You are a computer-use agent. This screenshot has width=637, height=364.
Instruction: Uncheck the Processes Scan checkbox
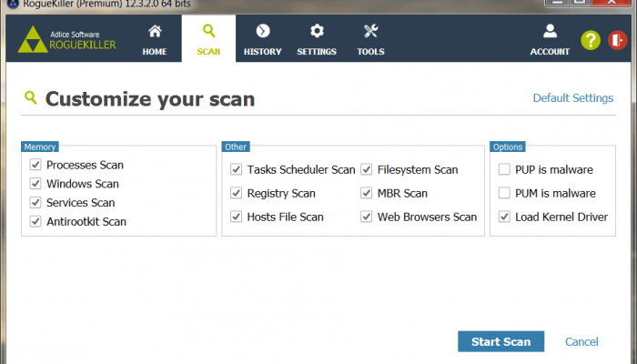point(35,165)
